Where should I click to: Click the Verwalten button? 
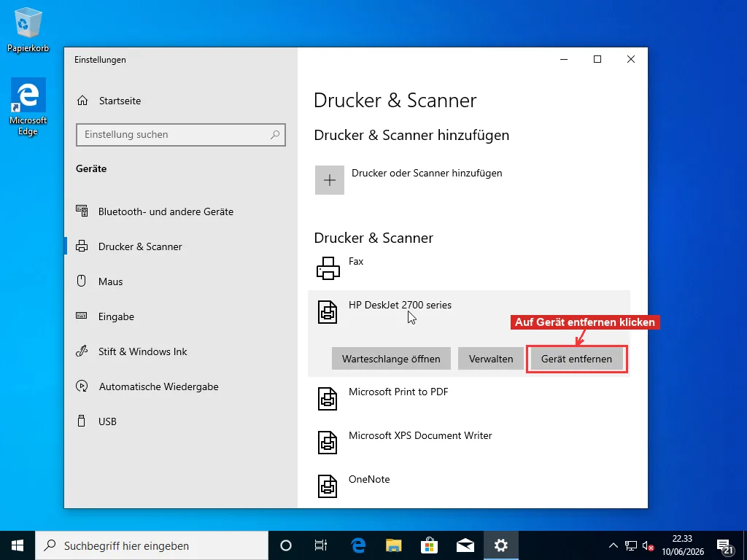(491, 359)
